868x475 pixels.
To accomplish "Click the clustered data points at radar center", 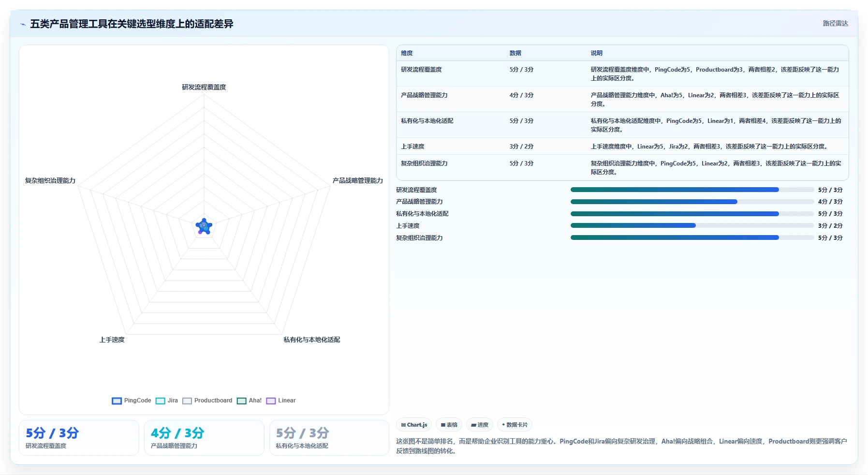I will click(204, 226).
